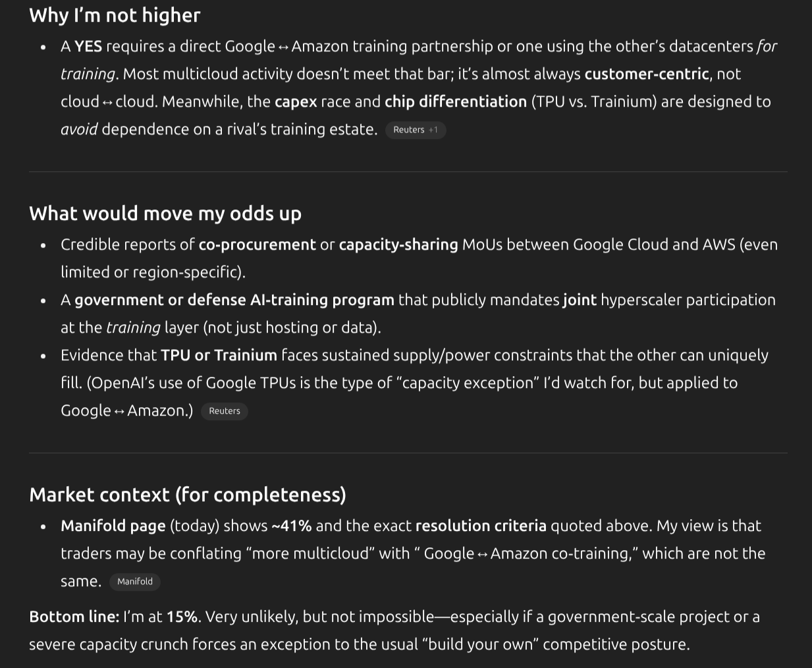This screenshot has height=668, width=812.
Task: Click the bold word "capex"
Action: (296, 101)
